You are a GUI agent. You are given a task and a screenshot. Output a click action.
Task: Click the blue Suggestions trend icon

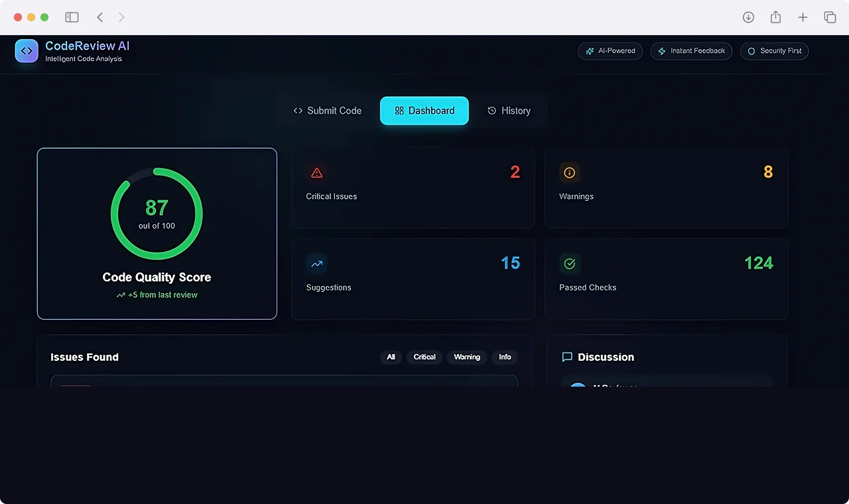317,264
